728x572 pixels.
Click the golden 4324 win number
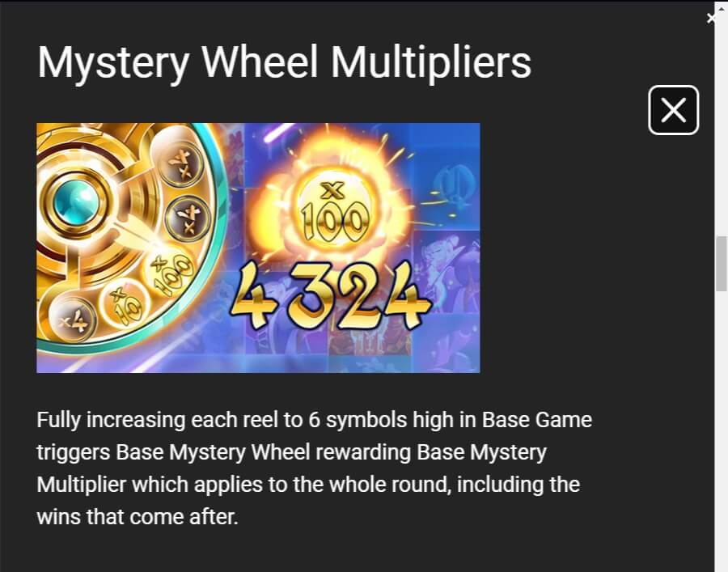point(330,295)
